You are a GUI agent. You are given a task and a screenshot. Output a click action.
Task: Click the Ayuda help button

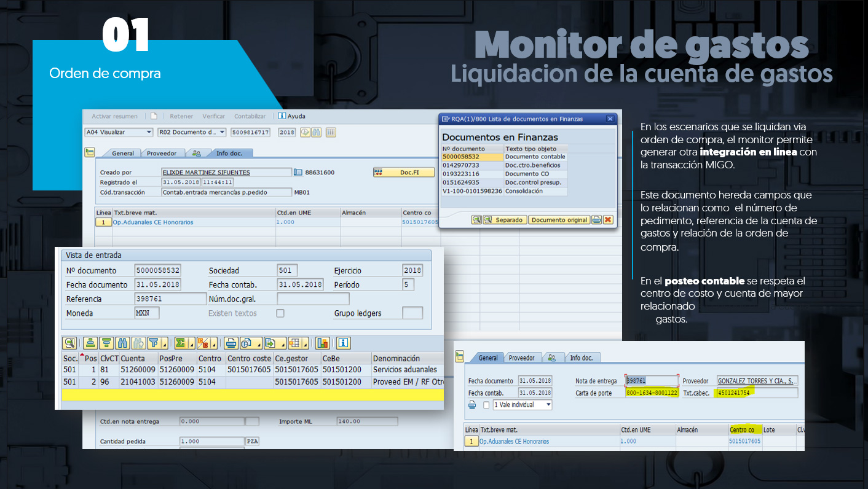click(291, 116)
